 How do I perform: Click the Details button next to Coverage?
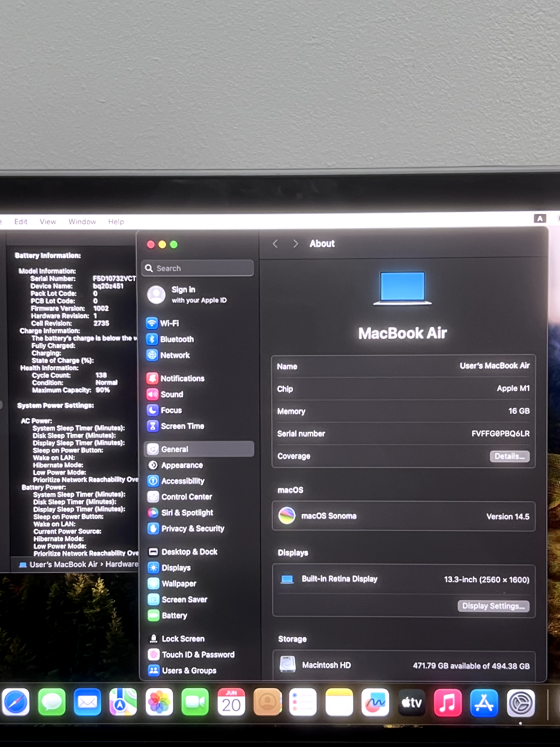tap(509, 456)
